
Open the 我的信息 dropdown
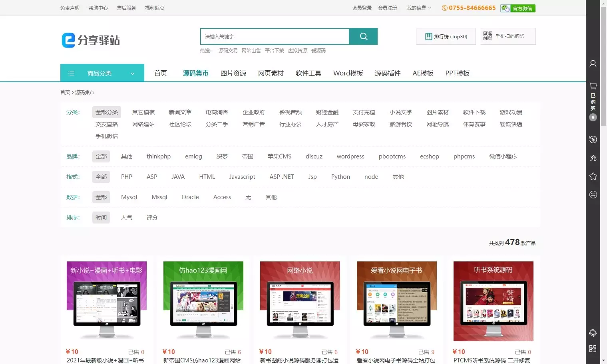(x=419, y=8)
